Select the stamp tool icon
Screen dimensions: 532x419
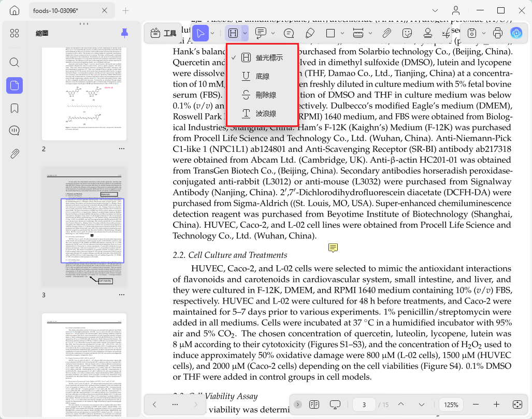click(x=427, y=33)
